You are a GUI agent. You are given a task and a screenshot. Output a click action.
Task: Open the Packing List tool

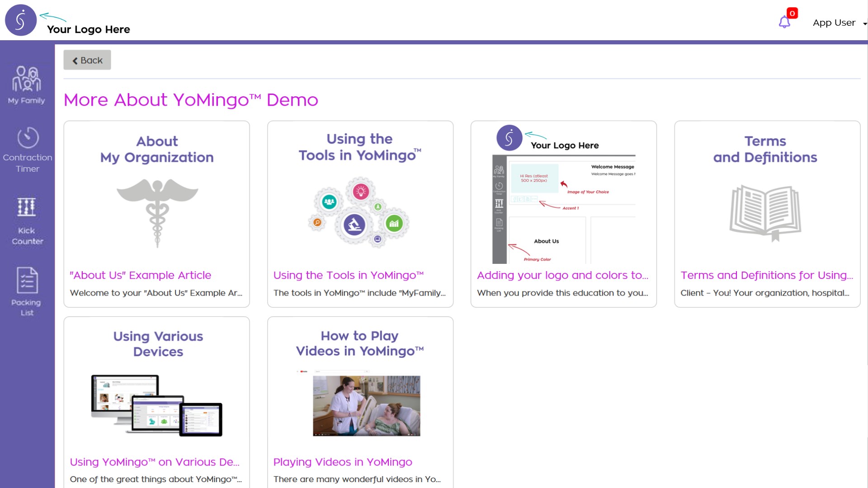[27, 291]
